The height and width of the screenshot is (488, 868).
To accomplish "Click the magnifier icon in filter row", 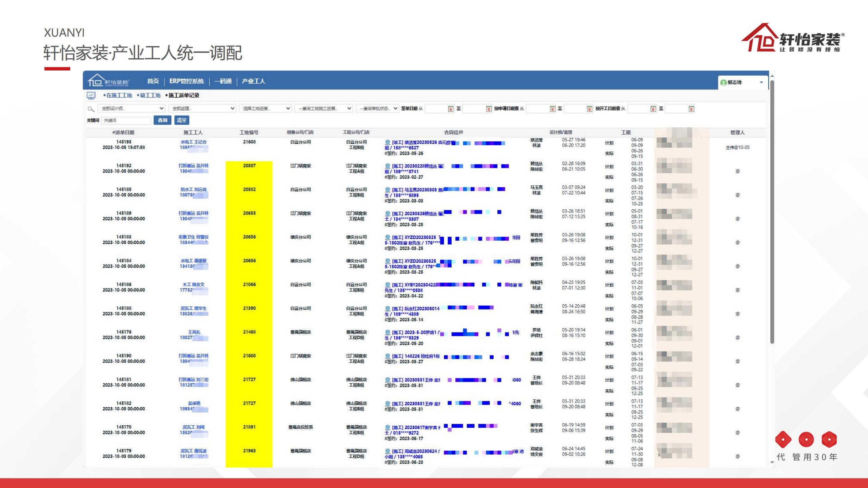I will click(x=91, y=109).
